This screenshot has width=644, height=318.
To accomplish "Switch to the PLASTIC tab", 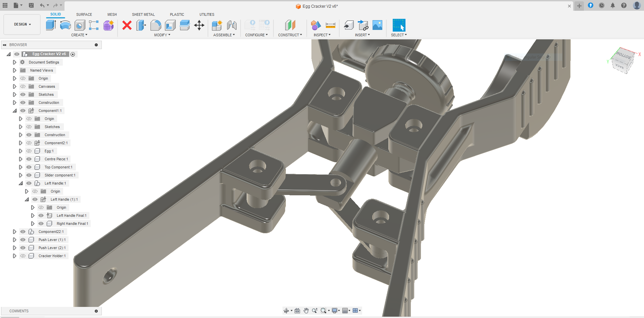I will [177, 14].
